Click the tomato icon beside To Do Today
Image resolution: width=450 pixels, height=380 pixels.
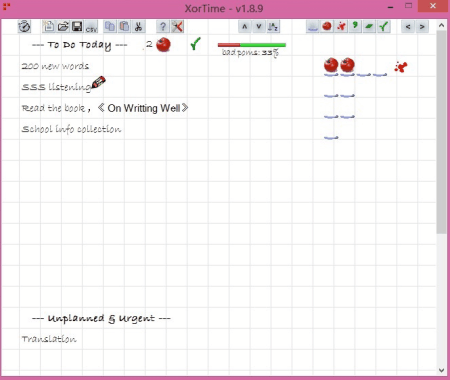pos(163,45)
